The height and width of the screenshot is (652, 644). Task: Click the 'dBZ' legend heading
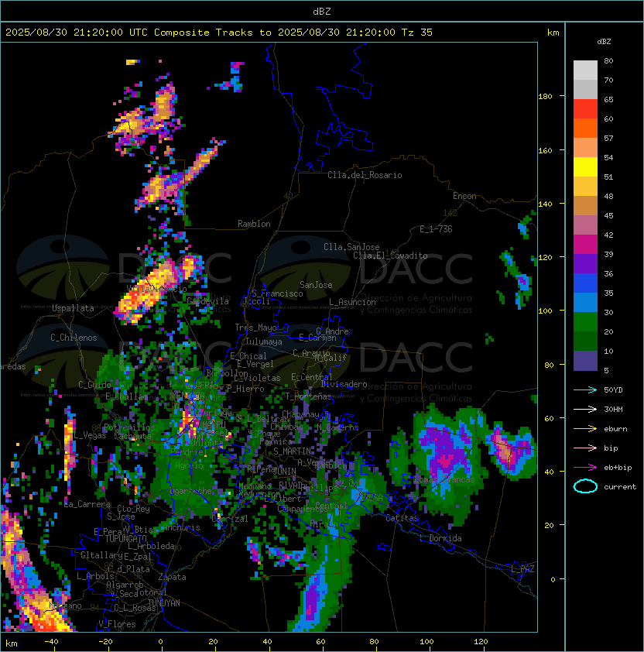[604, 42]
